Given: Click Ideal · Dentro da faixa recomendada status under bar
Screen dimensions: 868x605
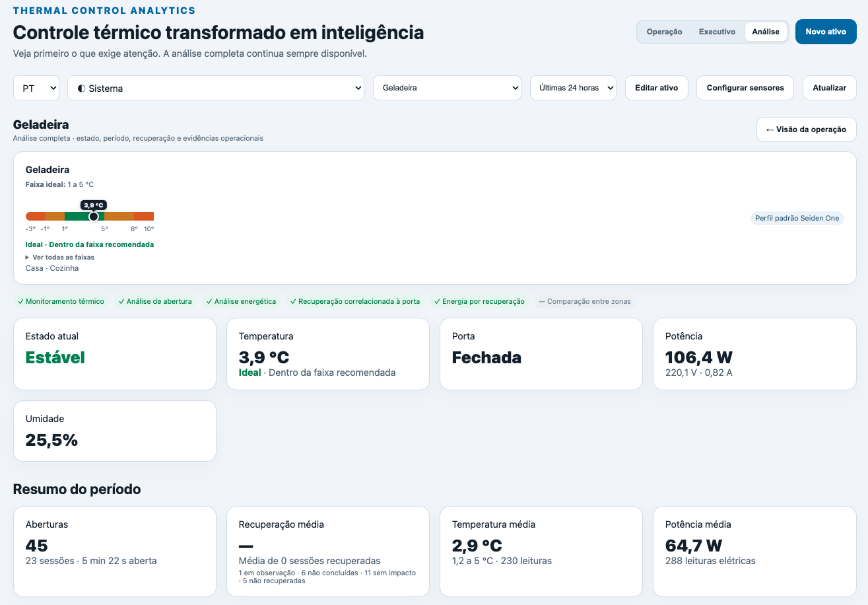Looking at the screenshot, I should [90, 244].
